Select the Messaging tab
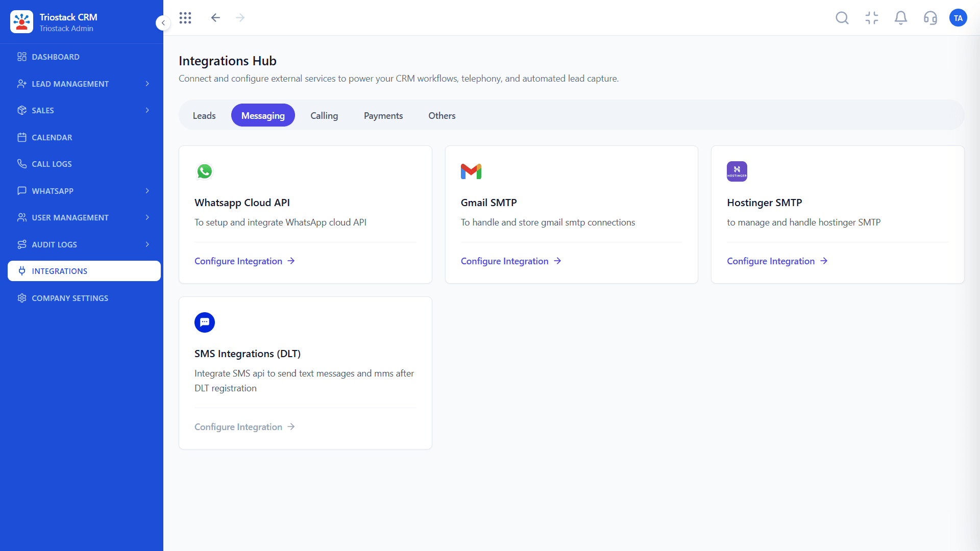The width and height of the screenshot is (980, 551). 263,115
